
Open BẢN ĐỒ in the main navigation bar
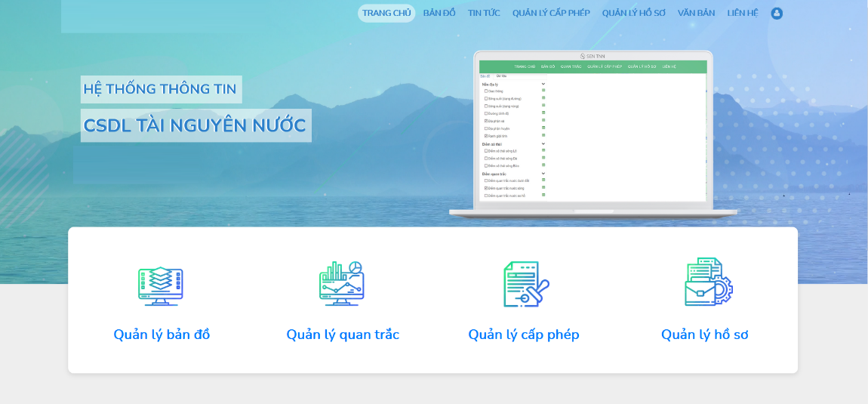[x=439, y=13]
